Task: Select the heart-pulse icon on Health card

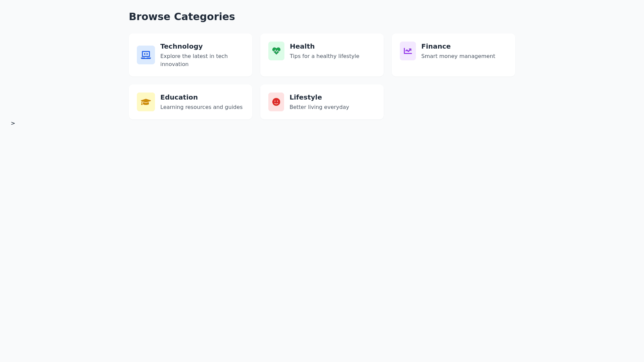Action: pyautogui.click(x=276, y=51)
